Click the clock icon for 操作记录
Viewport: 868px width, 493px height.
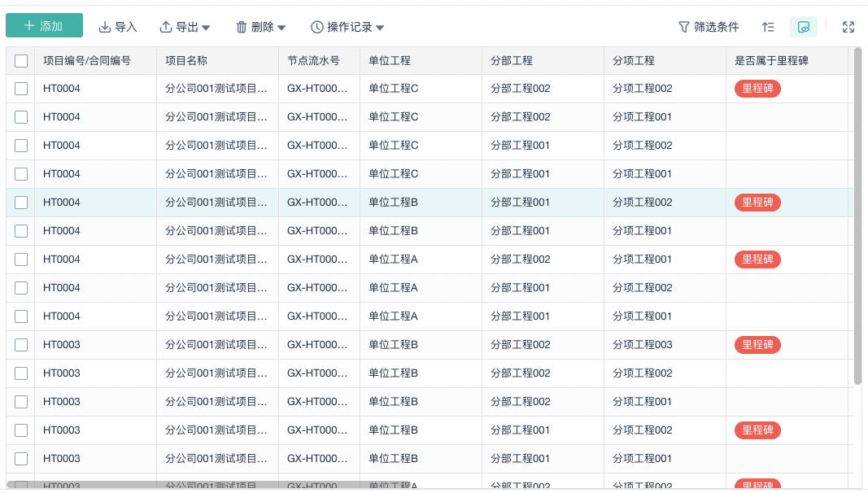tap(316, 27)
